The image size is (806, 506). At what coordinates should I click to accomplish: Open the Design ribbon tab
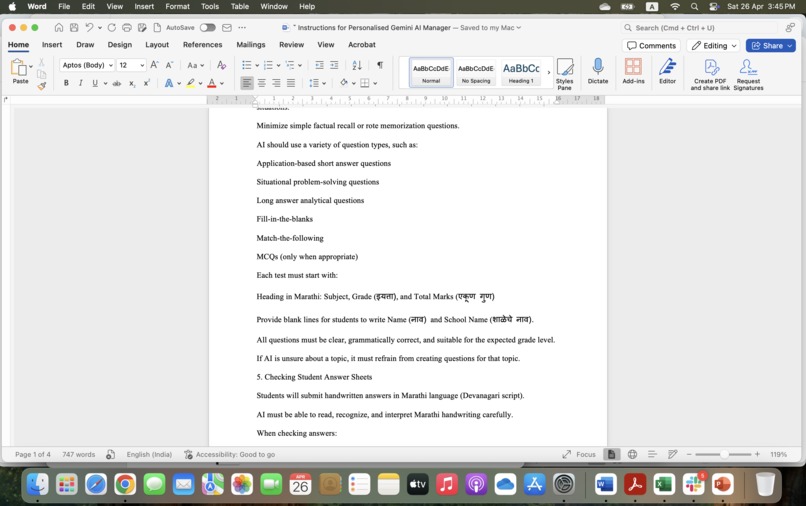coord(119,45)
